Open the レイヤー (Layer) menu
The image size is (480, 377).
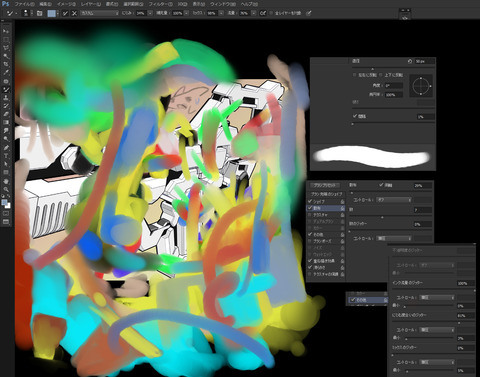(x=91, y=4)
